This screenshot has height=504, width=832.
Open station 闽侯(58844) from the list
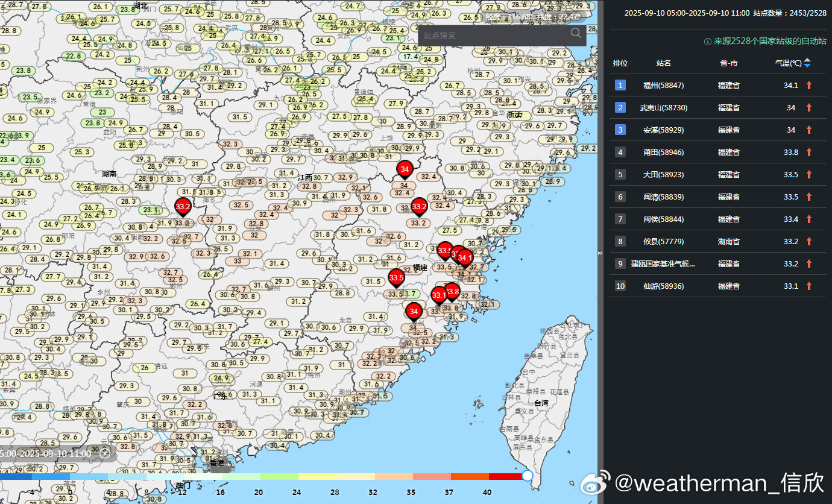(x=664, y=219)
